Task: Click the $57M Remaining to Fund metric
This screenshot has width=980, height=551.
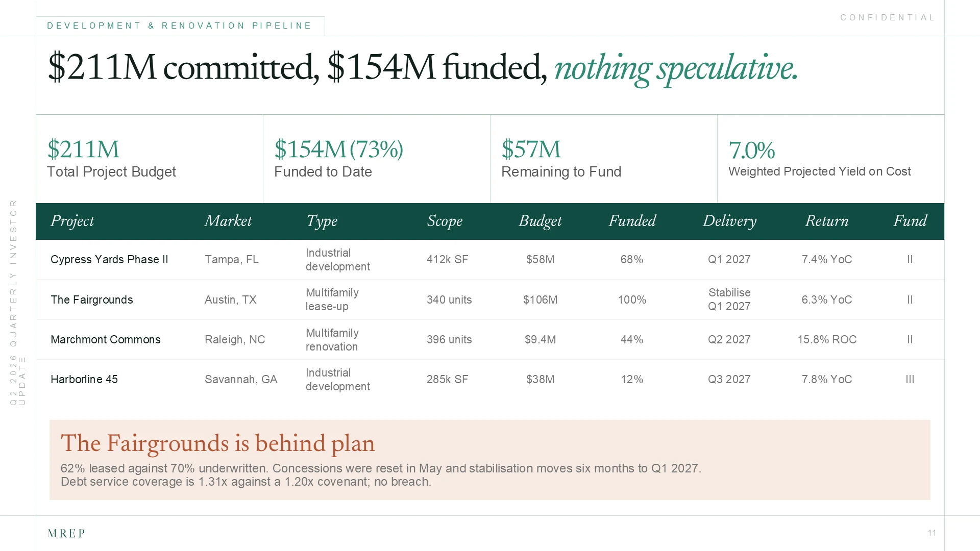Action: (561, 159)
